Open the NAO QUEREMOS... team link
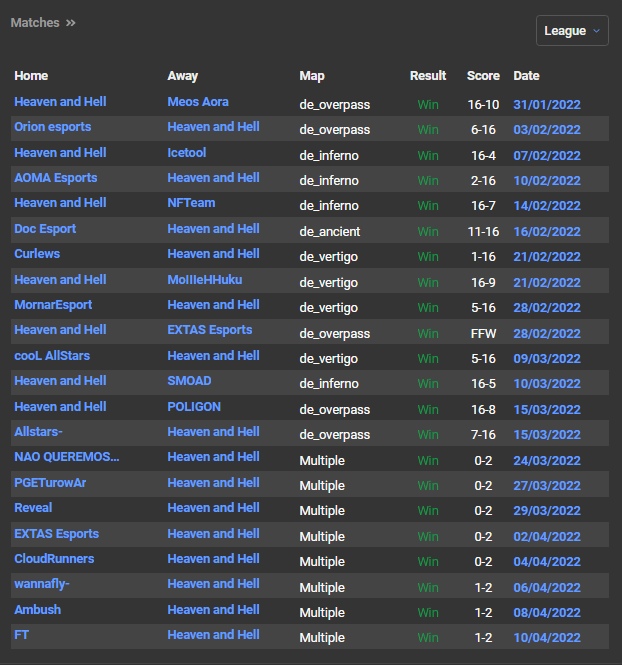The width and height of the screenshot is (622, 665). 67,456
